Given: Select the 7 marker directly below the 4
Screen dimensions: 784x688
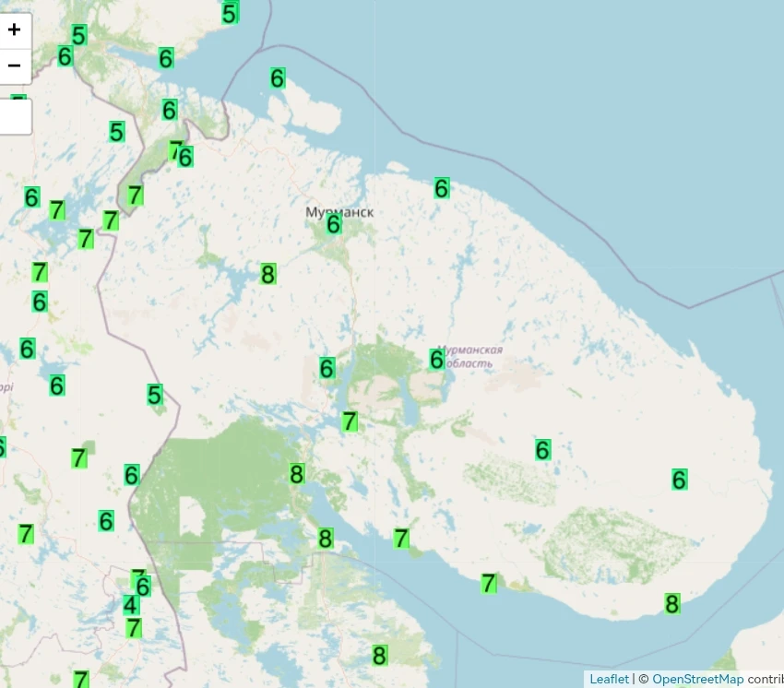Looking at the screenshot, I should [x=134, y=628].
